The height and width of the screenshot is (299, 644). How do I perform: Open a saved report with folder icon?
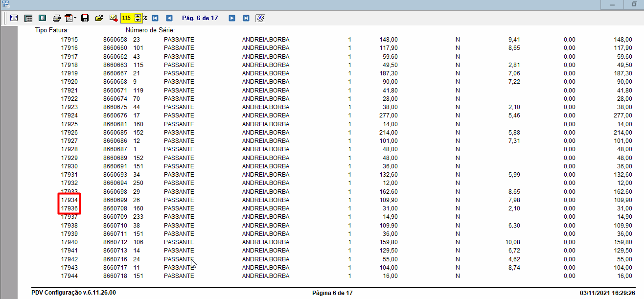tap(99, 18)
